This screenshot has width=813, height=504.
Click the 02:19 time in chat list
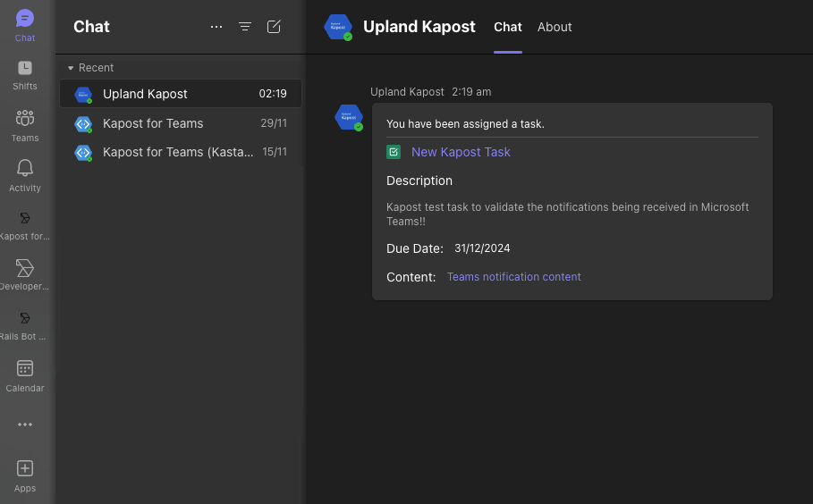coord(273,94)
